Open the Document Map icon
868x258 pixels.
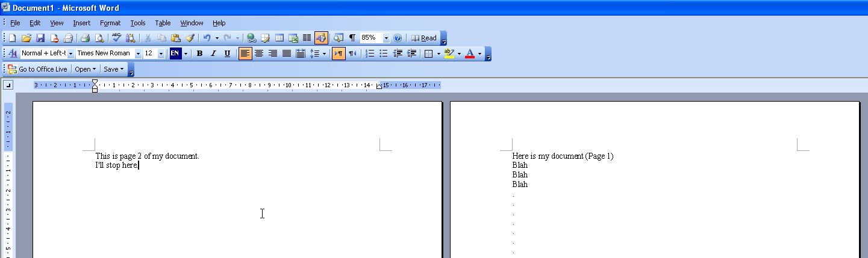click(338, 38)
